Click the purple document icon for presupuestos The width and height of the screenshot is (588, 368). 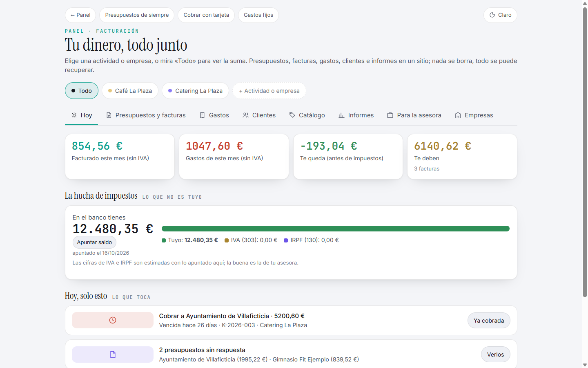point(113,355)
